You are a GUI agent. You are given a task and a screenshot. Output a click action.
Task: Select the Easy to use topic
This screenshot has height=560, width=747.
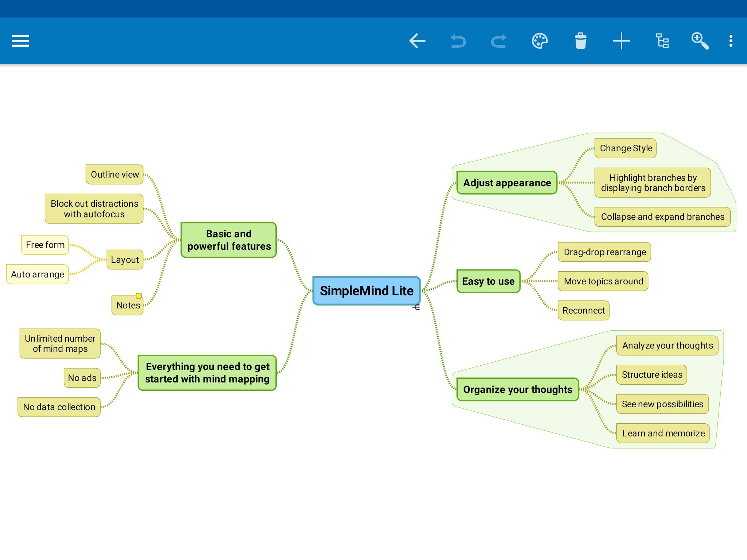tap(488, 281)
